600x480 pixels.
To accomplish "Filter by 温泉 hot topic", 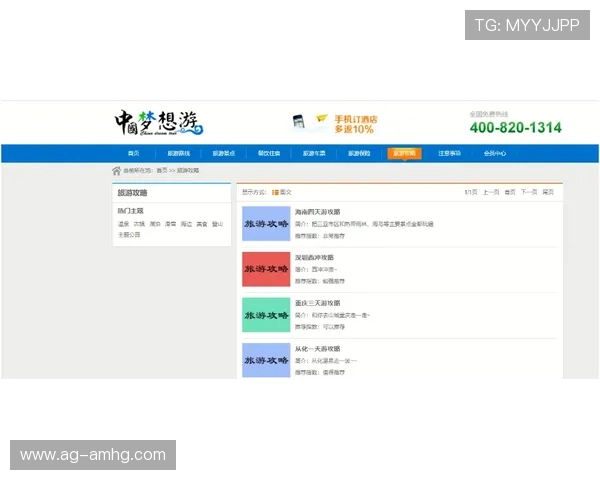I will click(x=123, y=224).
